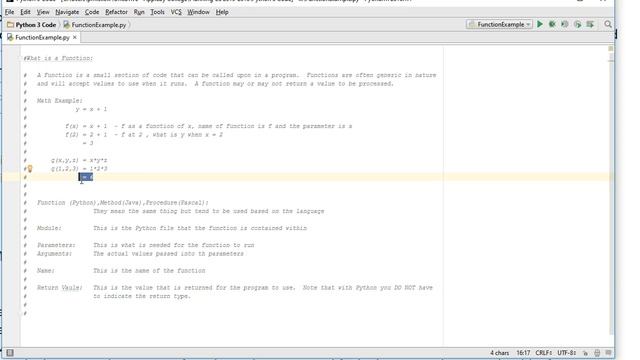The image size is (640, 360).
Task: Click the 'Return Vaule:' comment label
Action: coord(60,288)
